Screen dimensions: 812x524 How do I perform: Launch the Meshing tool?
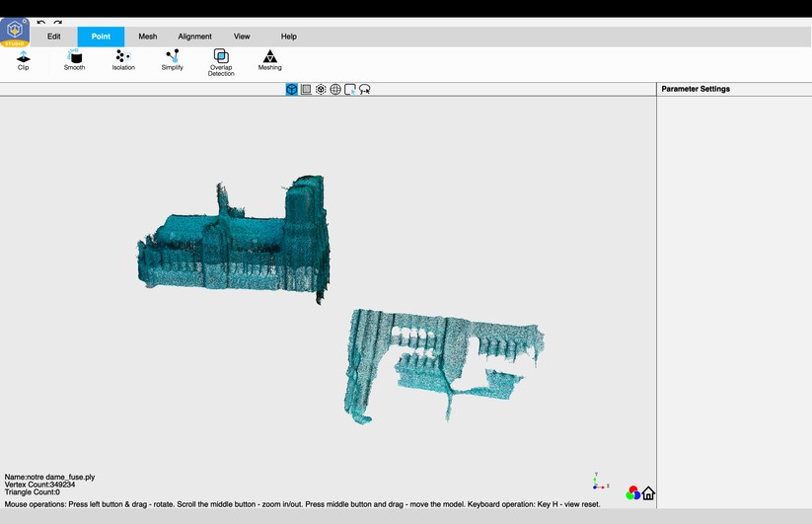pyautogui.click(x=269, y=59)
